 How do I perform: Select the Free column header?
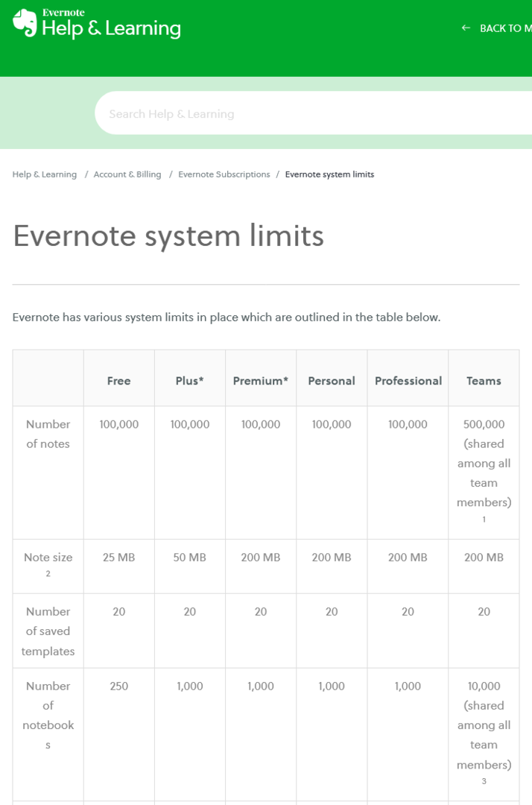coord(118,381)
